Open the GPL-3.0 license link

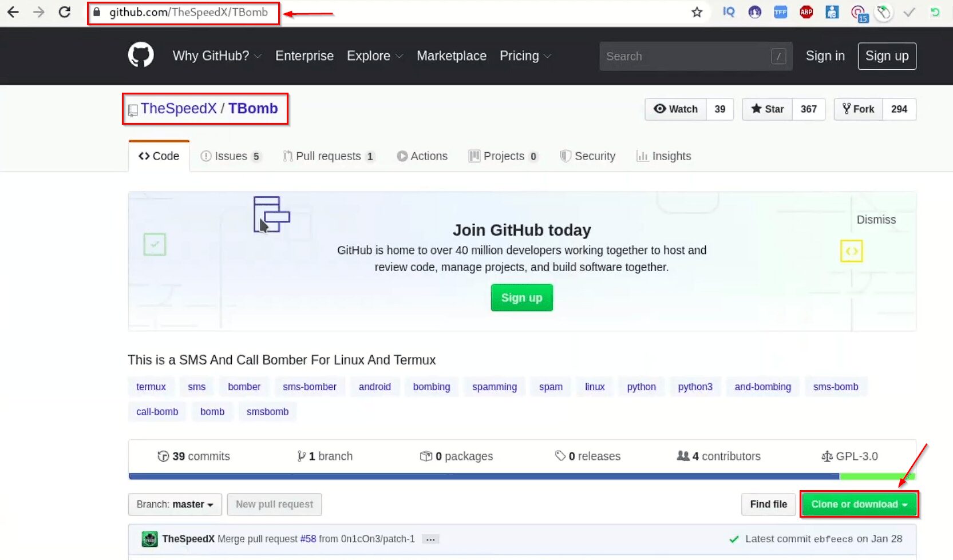tap(850, 456)
